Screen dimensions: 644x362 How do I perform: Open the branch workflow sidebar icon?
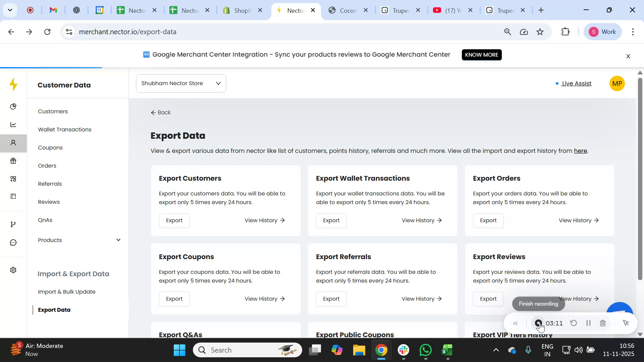point(13,224)
